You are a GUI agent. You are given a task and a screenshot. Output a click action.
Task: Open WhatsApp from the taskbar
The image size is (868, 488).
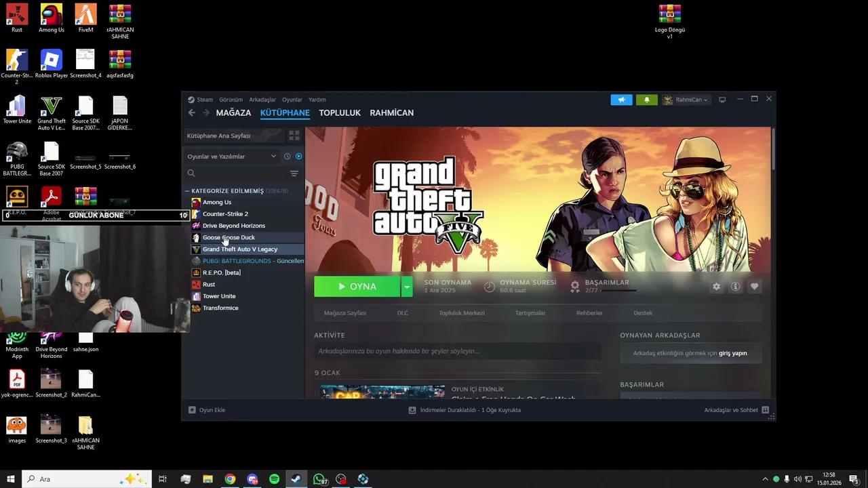(x=319, y=479)
